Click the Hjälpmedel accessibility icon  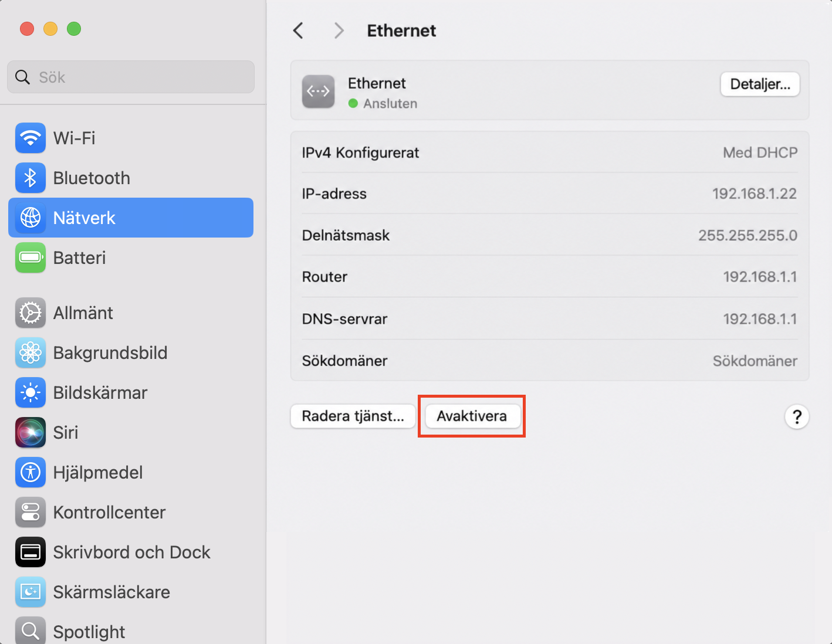coord(31,472)
